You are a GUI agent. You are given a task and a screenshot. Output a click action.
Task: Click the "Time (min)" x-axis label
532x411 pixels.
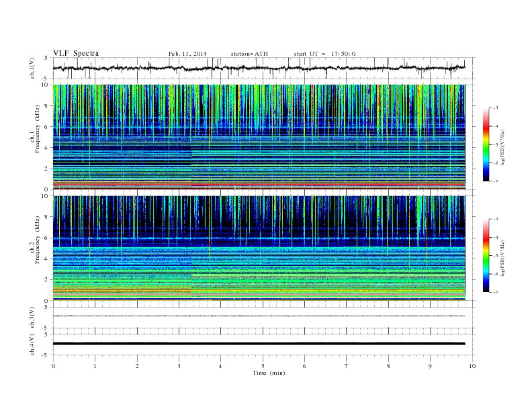269,373
